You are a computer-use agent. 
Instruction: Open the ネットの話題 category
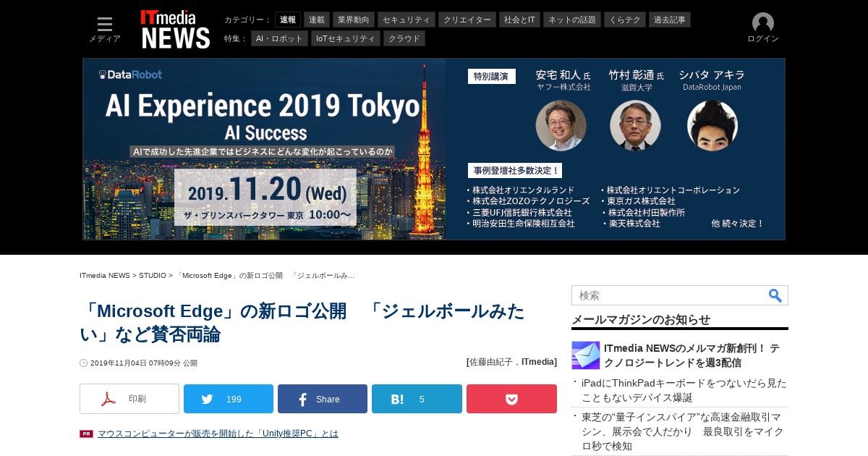pos(572,20)
